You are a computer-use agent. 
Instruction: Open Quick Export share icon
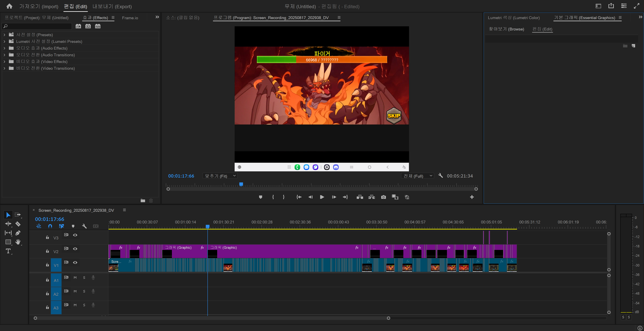point(611,6)
